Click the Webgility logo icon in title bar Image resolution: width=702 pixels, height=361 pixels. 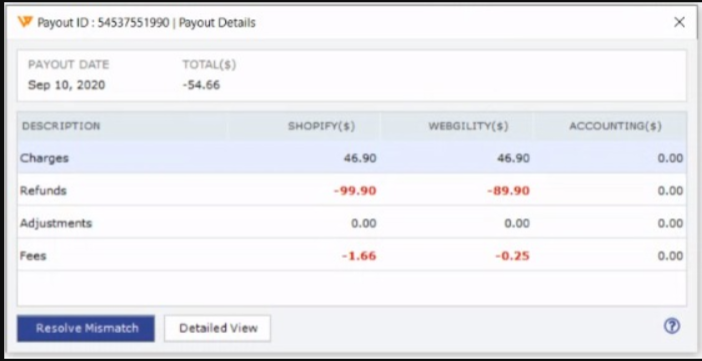25,21
